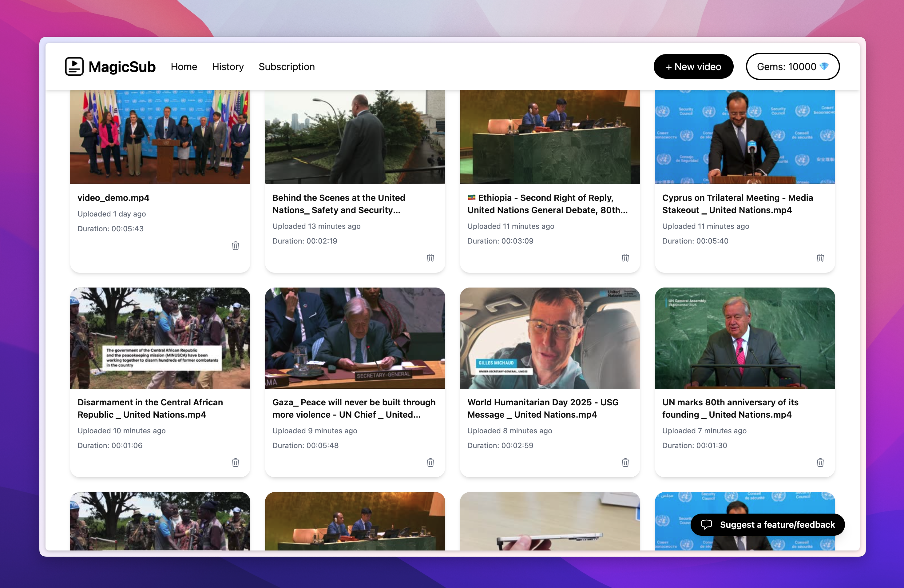Remove the UN 80th anniversary video

820,462
